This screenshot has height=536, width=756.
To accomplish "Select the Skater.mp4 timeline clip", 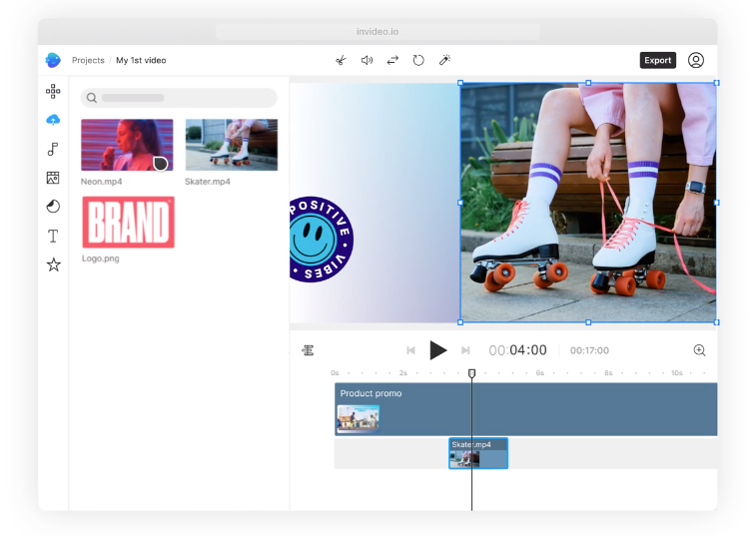I will click(x=478, y=453).
